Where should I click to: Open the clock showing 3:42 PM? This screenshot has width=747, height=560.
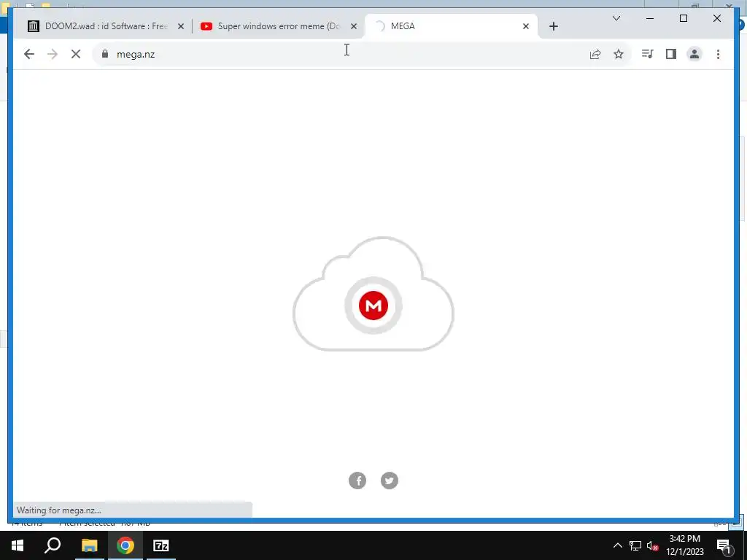click(685, 545)
